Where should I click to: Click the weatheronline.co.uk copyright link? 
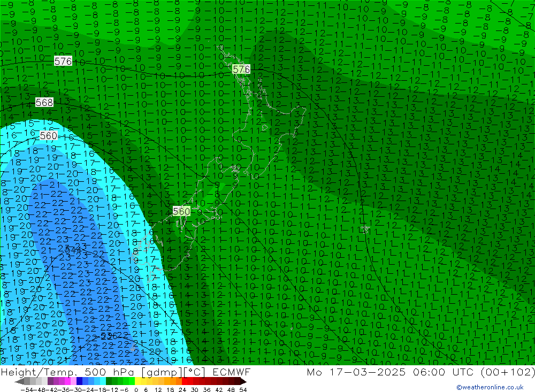pyautogui.click(x=490, y=387)
